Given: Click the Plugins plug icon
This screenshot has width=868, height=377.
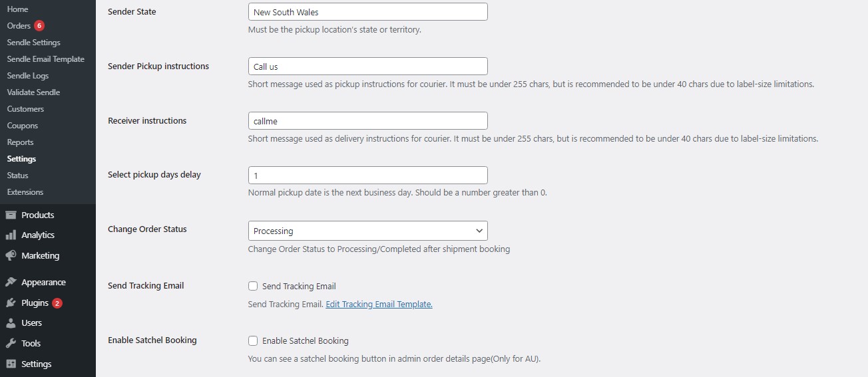Looking at the screenshot, I should point(11,303).
